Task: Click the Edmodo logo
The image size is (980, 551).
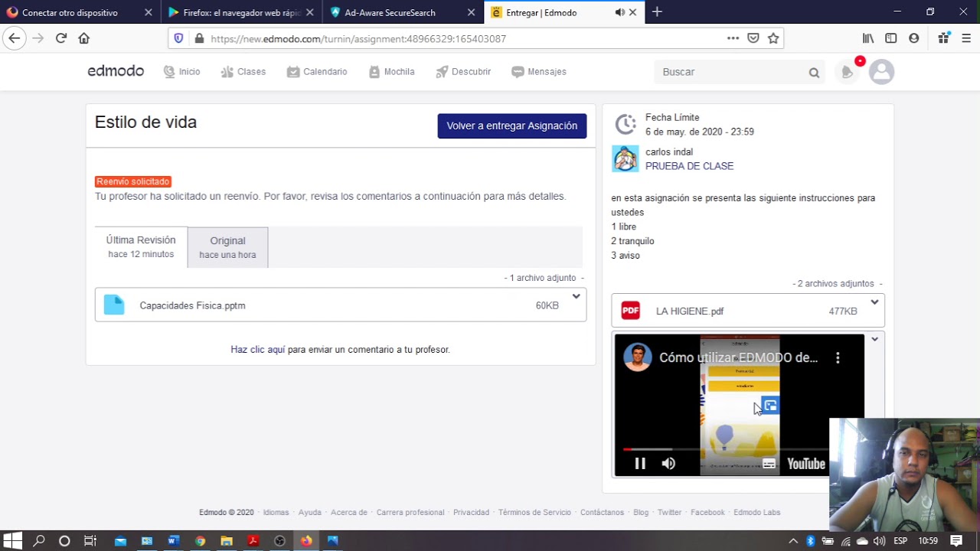Action: pyautogui.click(x=116, y=71)
